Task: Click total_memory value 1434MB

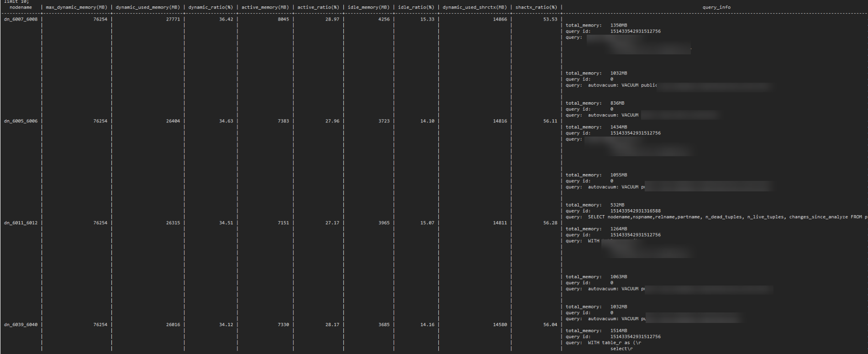Action: tap(619, 127)
